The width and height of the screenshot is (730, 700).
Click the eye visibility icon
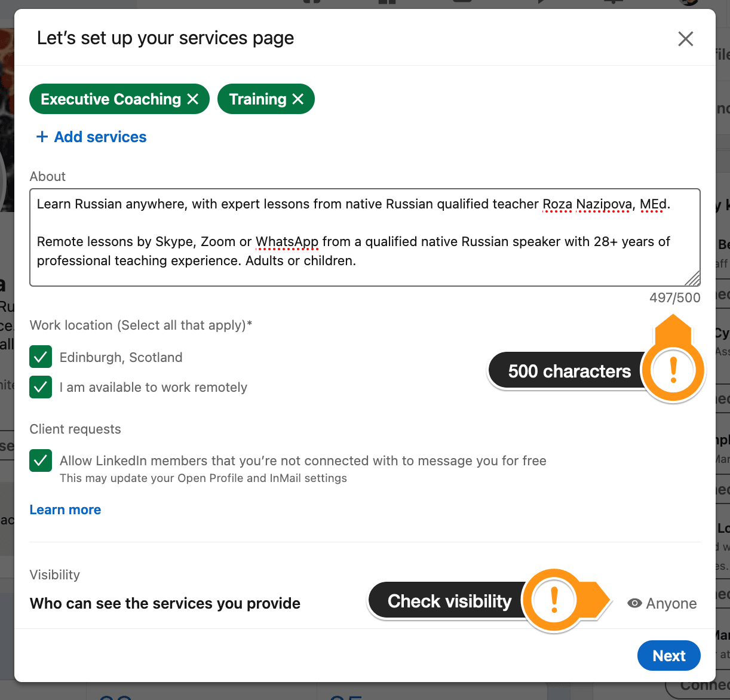[x=634, y=603]
